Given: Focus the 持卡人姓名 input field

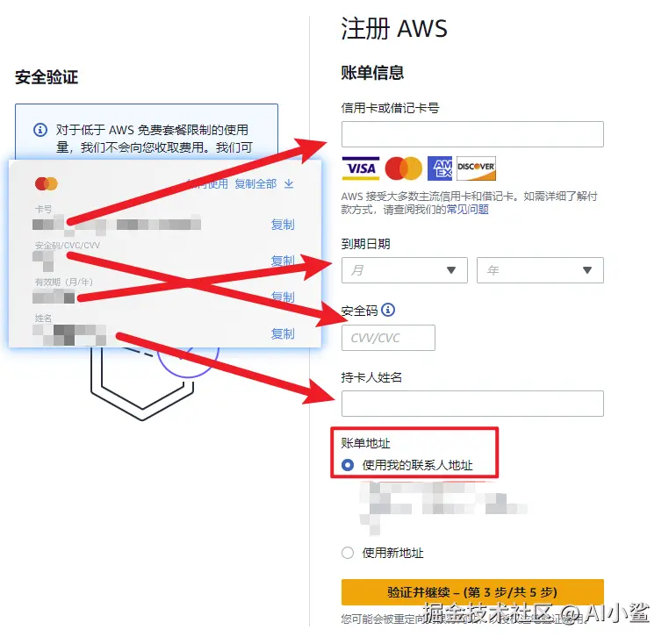Looking at the screenshot, I should pos(472,404).
